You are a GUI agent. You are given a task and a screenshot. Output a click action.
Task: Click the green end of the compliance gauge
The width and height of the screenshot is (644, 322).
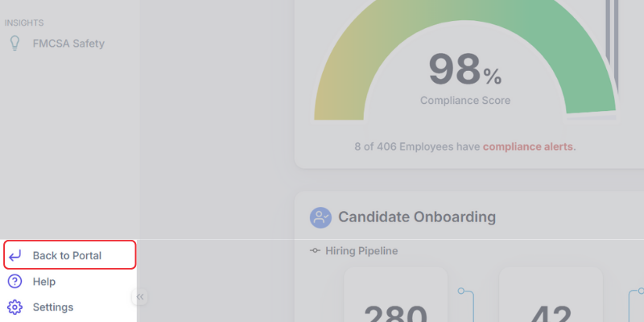click(592, 97)
